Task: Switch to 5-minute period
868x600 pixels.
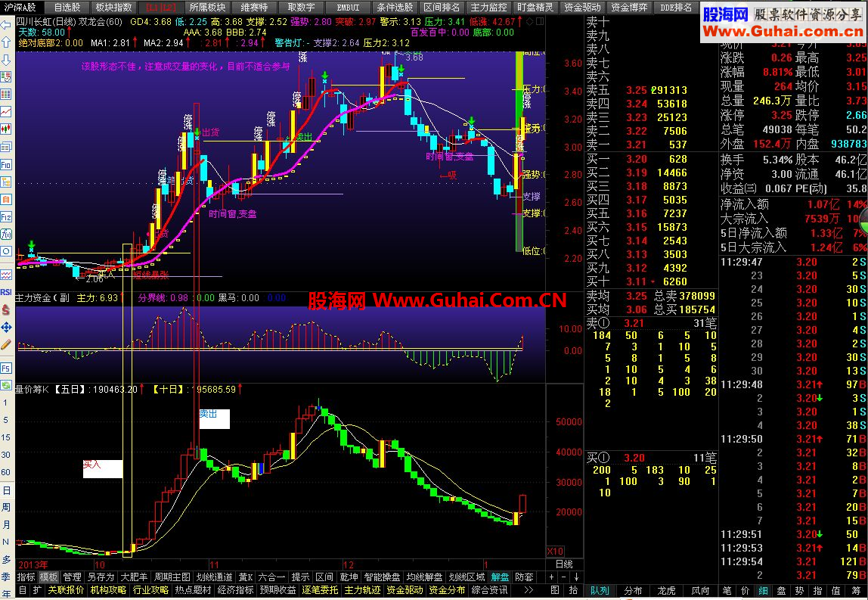Action: point(6,420)
